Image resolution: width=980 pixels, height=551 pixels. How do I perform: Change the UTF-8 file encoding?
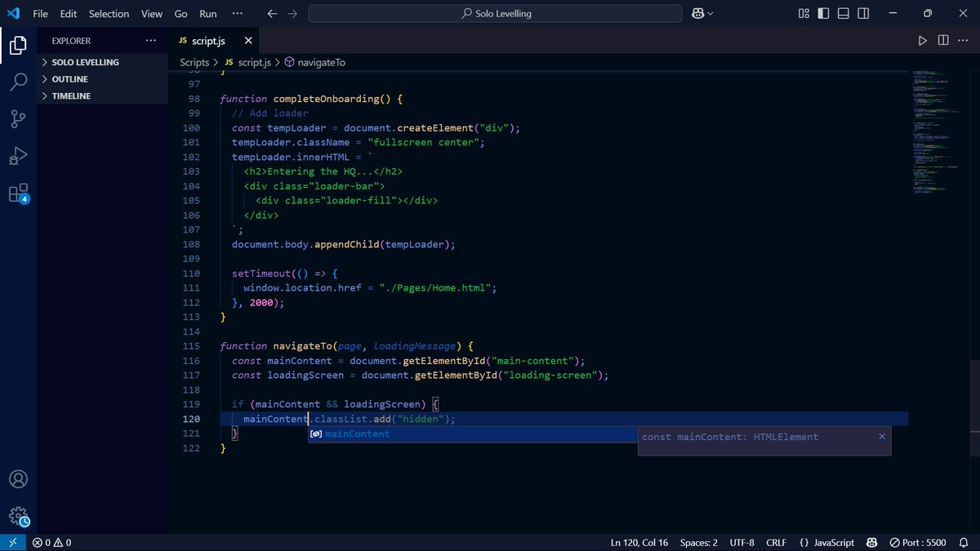click(x=742, y=543)
